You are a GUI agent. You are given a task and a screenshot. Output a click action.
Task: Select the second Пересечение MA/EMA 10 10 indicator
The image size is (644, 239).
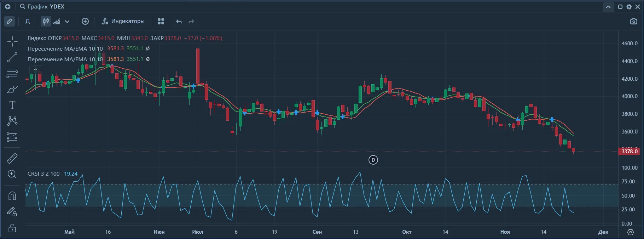(x=65, y=59)
